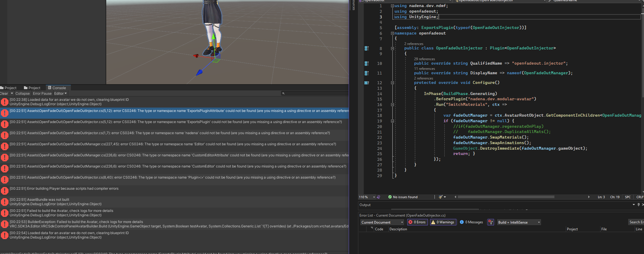The image size is (644, 254).
Task: Click the Console search field
Action: [315, 94]
